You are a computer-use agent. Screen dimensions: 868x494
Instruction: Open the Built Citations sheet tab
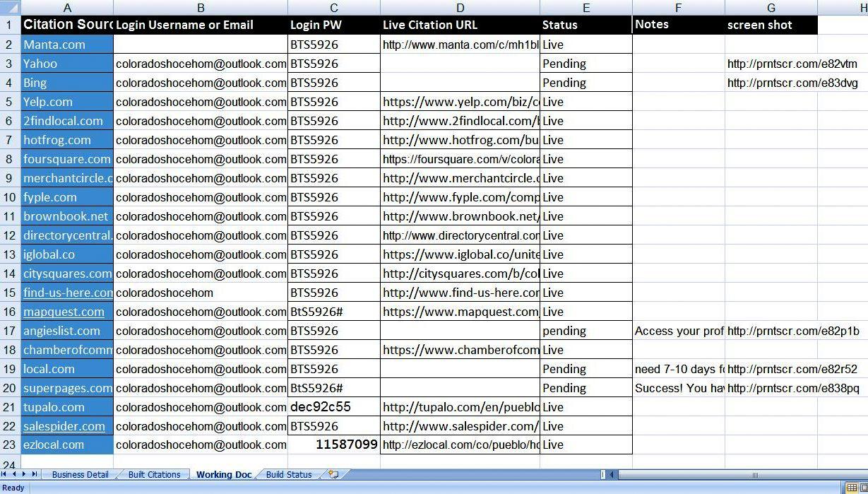(154, 474)
